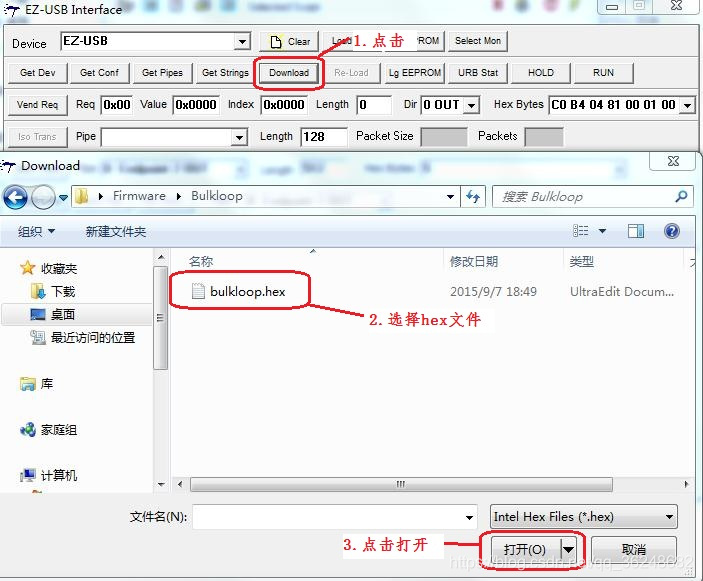Click the Lg EEPROM button
Image resolution: width=703 pixels, height=581 pixels.
[x=415, y=73]
